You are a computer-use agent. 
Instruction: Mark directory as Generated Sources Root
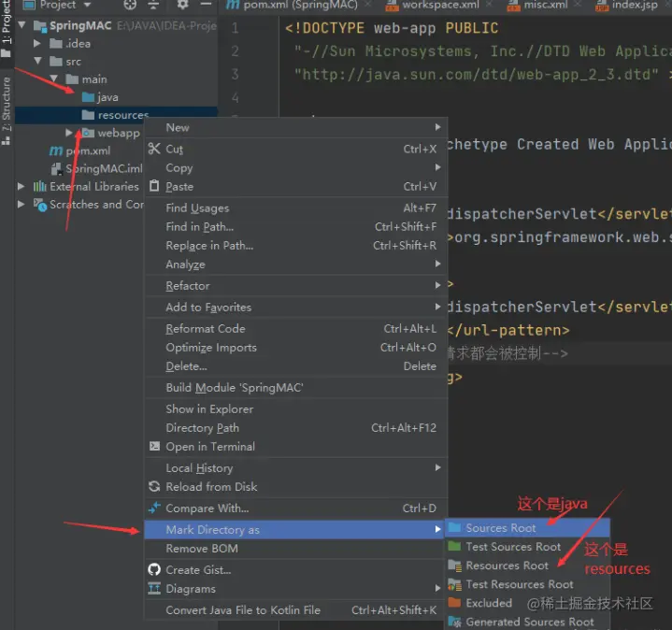pos(527,623)
